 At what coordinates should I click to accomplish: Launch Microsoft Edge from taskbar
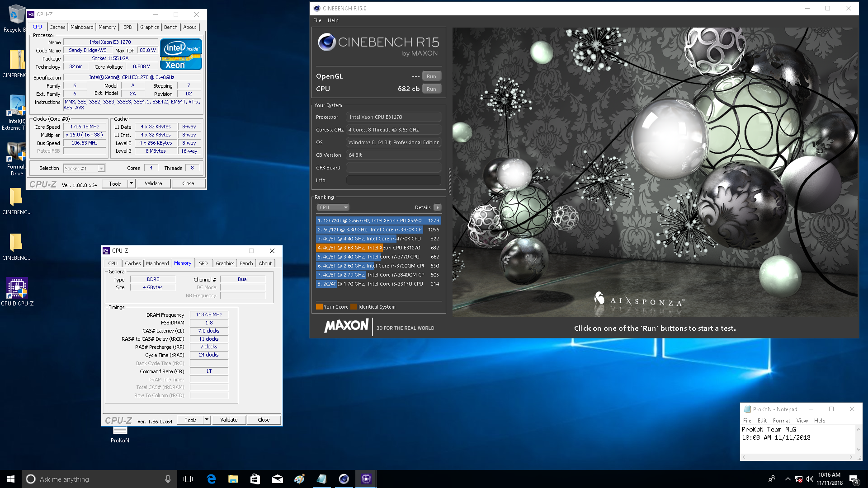point(211,479)
